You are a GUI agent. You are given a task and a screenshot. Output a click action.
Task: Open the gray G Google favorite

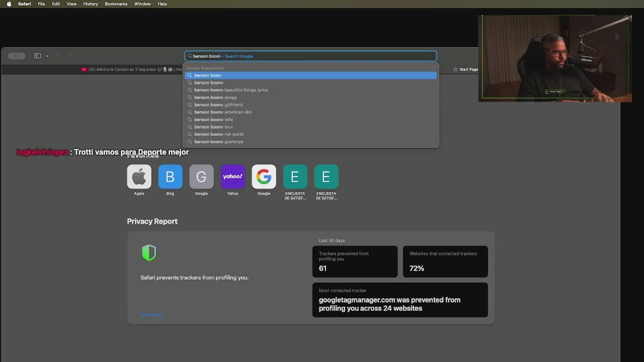coord(201,176)
